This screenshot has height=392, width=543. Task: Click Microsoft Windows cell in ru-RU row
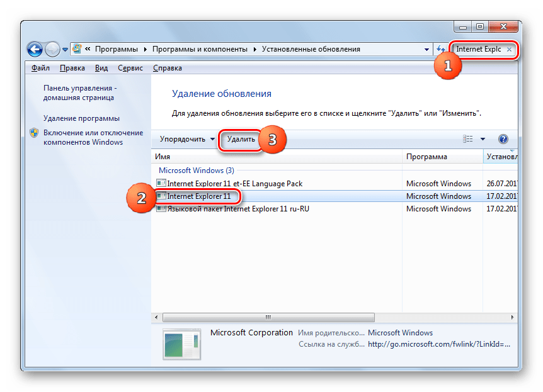pos(438,209)
